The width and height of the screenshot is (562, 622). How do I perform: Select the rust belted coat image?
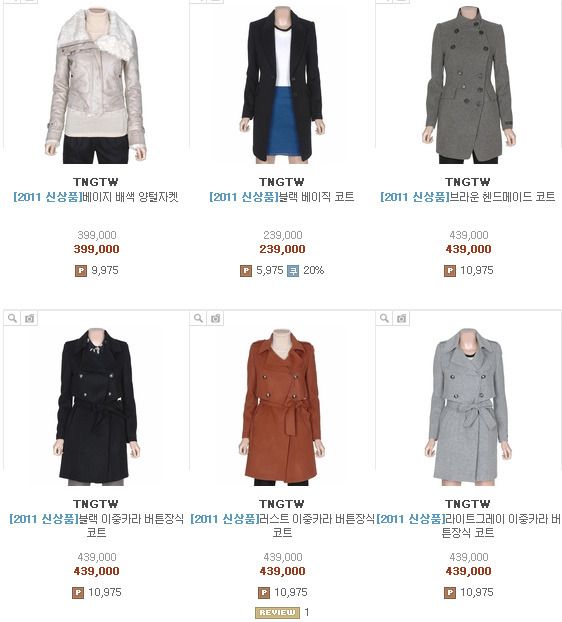pos(282,407)
